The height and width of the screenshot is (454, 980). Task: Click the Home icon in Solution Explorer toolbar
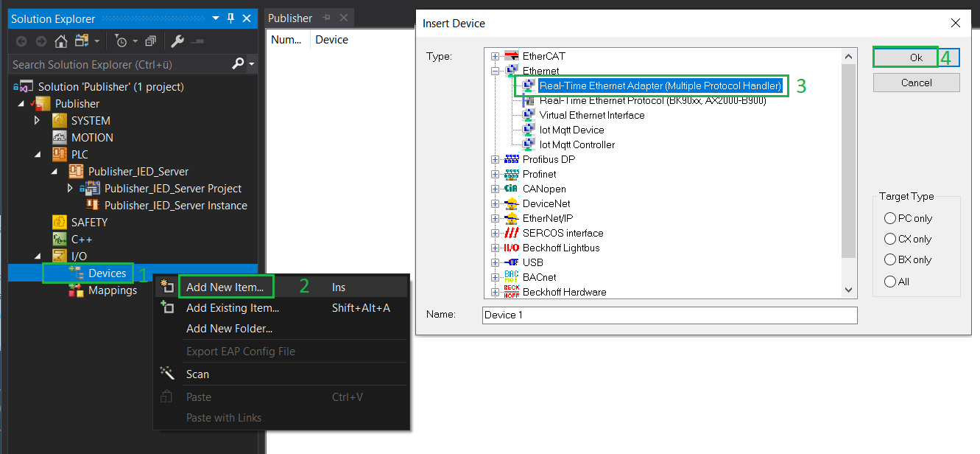pos(60,41)
